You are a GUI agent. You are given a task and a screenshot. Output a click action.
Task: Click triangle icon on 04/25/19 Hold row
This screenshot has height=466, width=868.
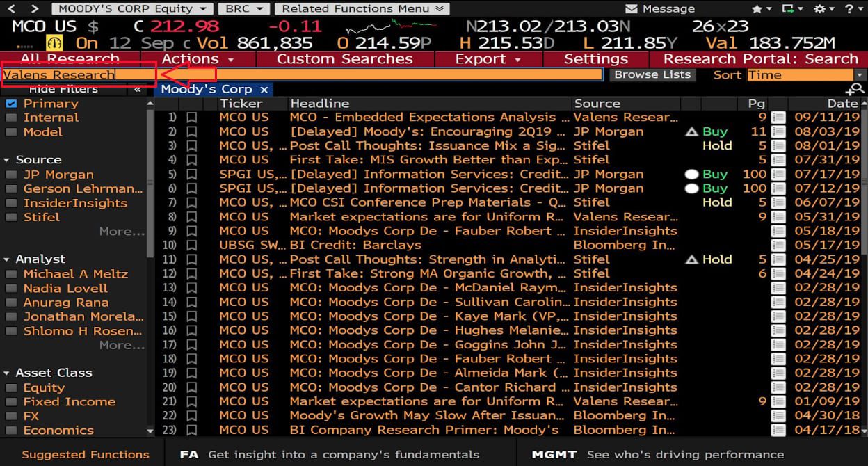[x=691, y=259]
